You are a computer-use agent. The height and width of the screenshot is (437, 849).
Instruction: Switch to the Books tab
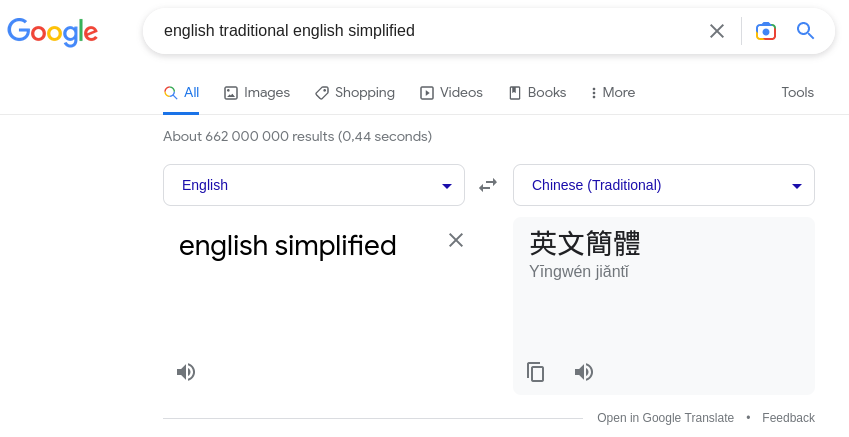click(538, 93)
